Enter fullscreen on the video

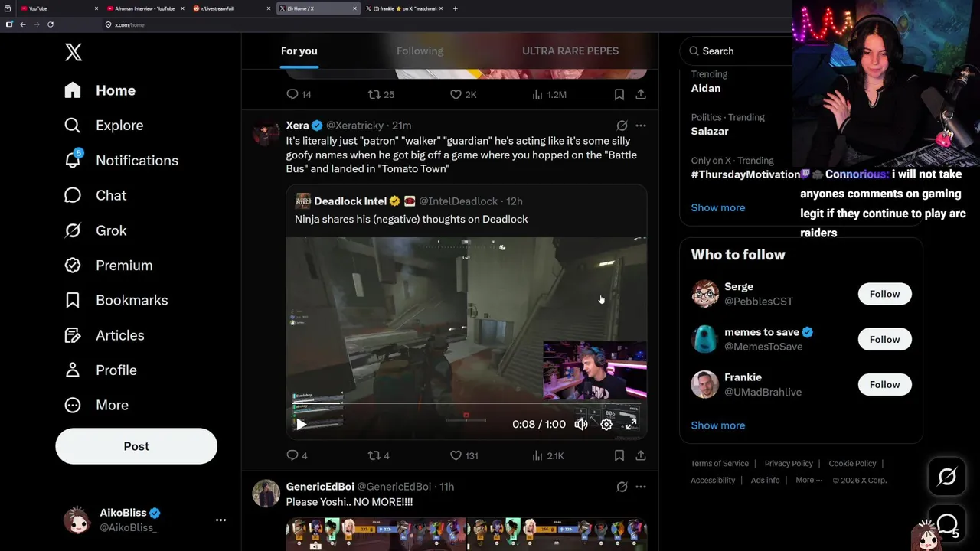point(631,424)
